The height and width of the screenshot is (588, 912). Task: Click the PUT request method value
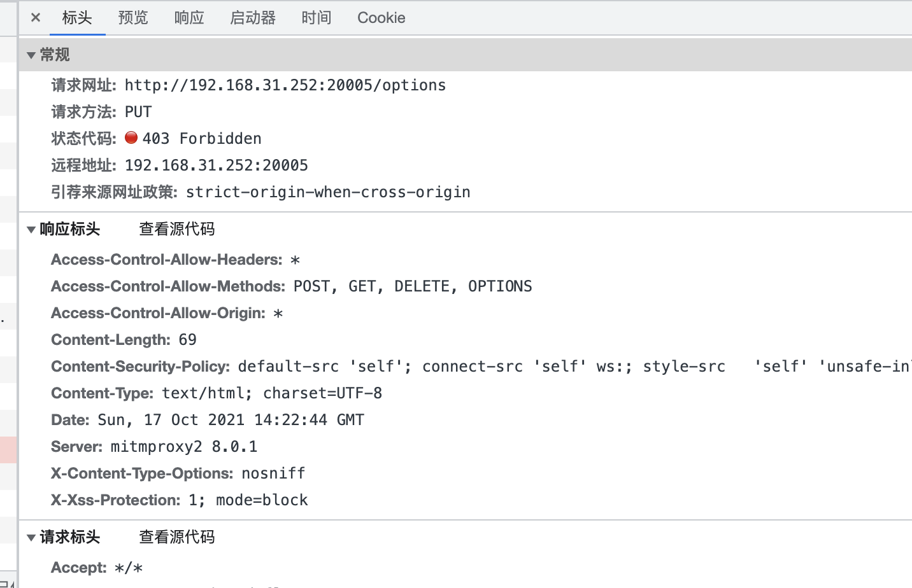click(x=138, y=112)
